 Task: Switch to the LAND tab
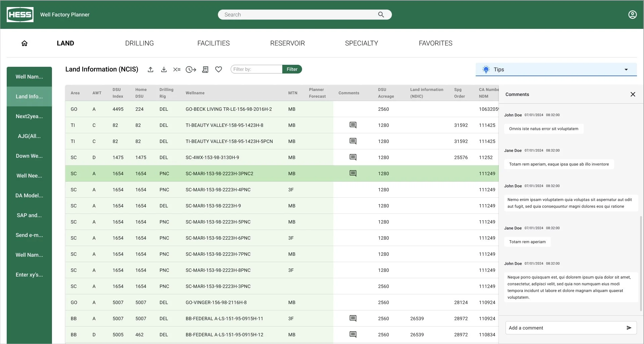pyautogui.click(x=65, y=43)
